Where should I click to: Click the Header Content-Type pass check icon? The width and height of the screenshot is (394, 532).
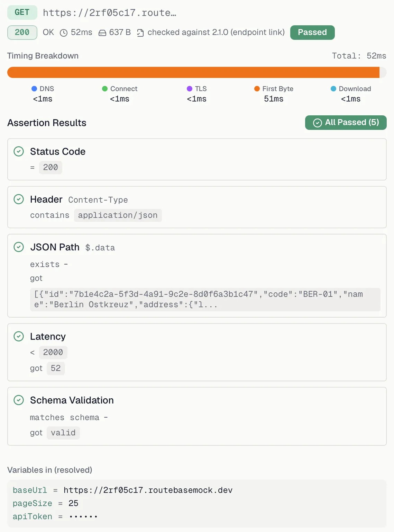coord(19,199)
